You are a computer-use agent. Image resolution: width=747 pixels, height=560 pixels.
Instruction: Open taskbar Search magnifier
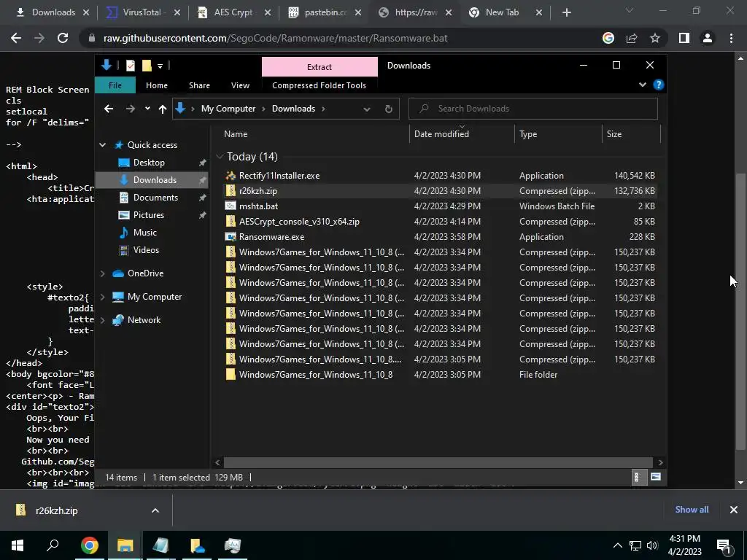point(53,545)
